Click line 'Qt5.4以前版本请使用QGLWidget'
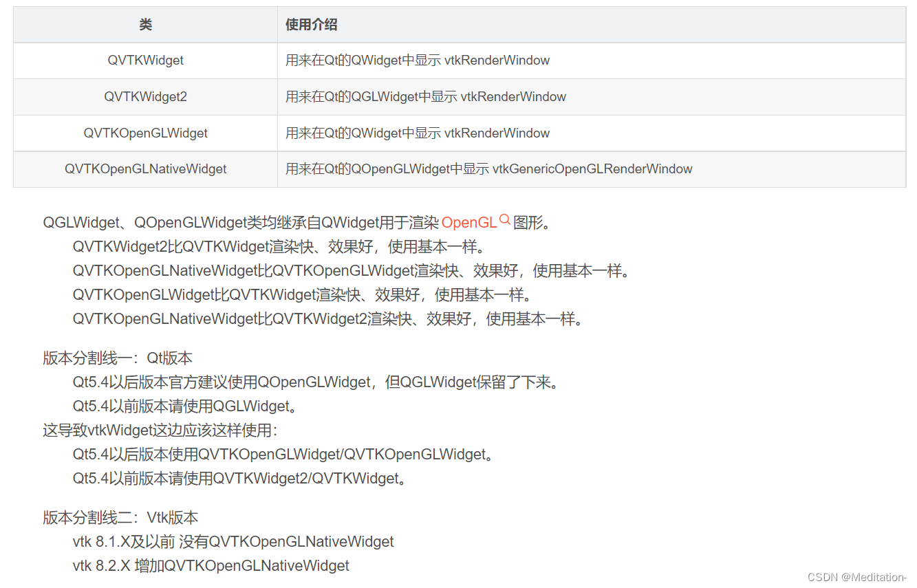This screenshot has height=588, width=917. (186, 406)
